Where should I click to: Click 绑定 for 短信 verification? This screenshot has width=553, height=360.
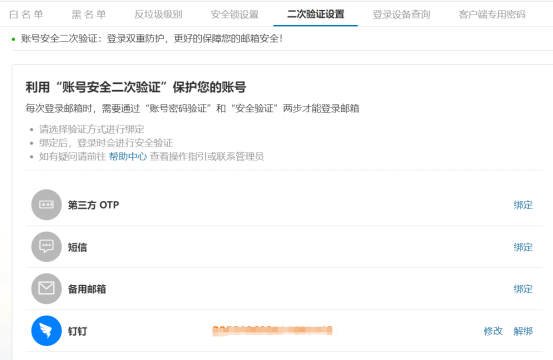(x=523, y=247)
